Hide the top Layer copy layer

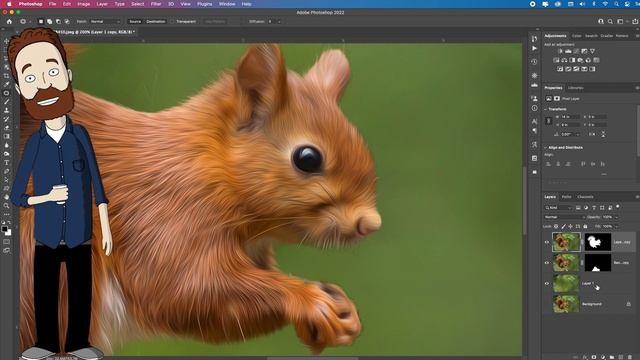pyautogui.click(x=547, y=242)
